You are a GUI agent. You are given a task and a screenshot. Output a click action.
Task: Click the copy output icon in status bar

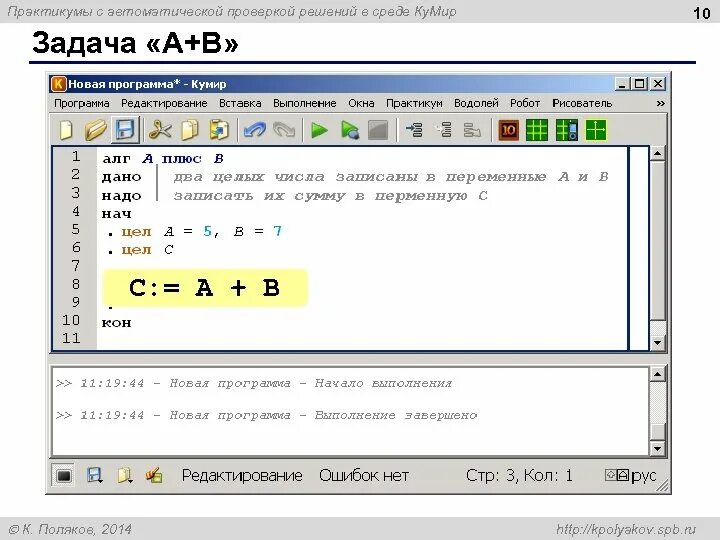[x=124, y=476]
